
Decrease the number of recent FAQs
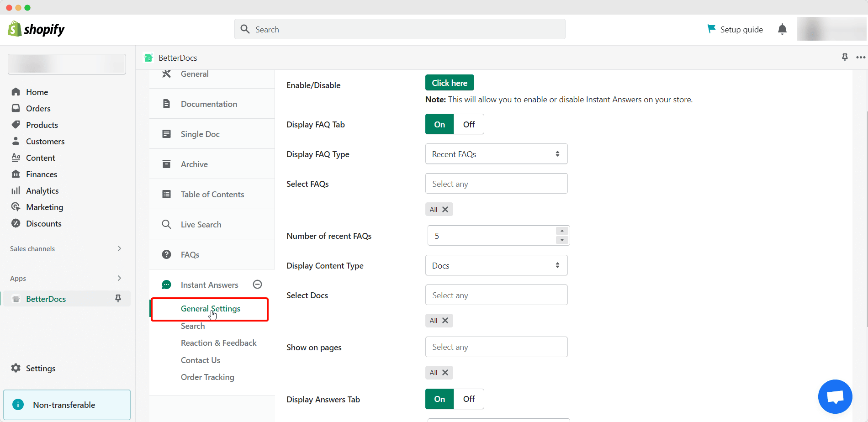[562, 240]
